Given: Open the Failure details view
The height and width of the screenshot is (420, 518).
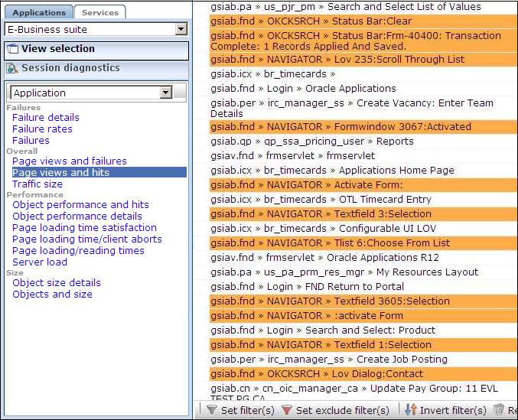Looking at the screenshot, I should (46, 117).
